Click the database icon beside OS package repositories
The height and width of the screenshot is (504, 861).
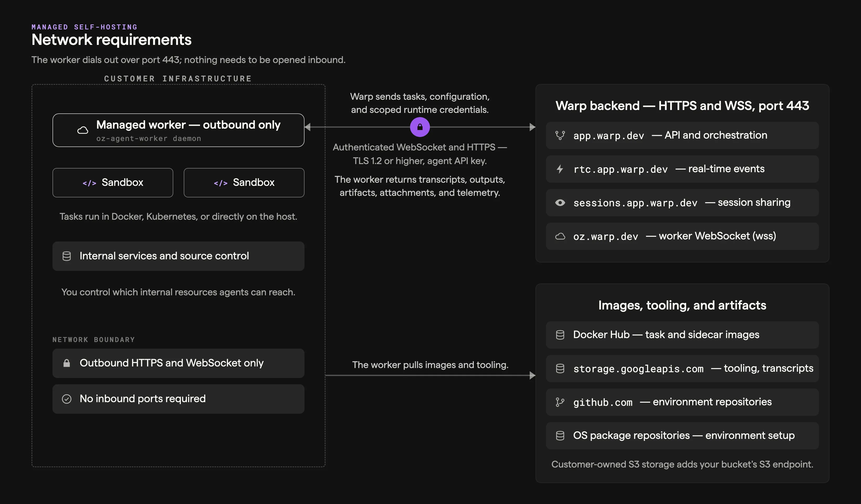click(560, 436)
